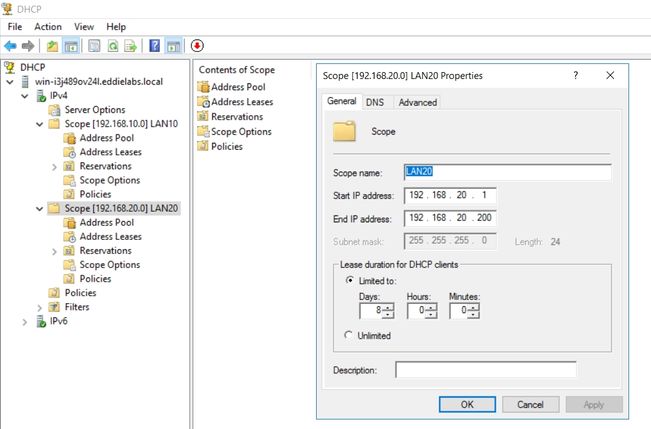Open Address Pool in Contents of Scope
The image size is (651, 429).
[238, 87]
